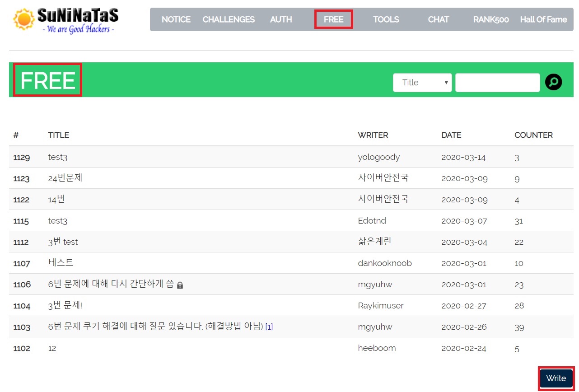Click writer dankooknoob
Viewport: 579px width, 392px height.
click(385, 263)
